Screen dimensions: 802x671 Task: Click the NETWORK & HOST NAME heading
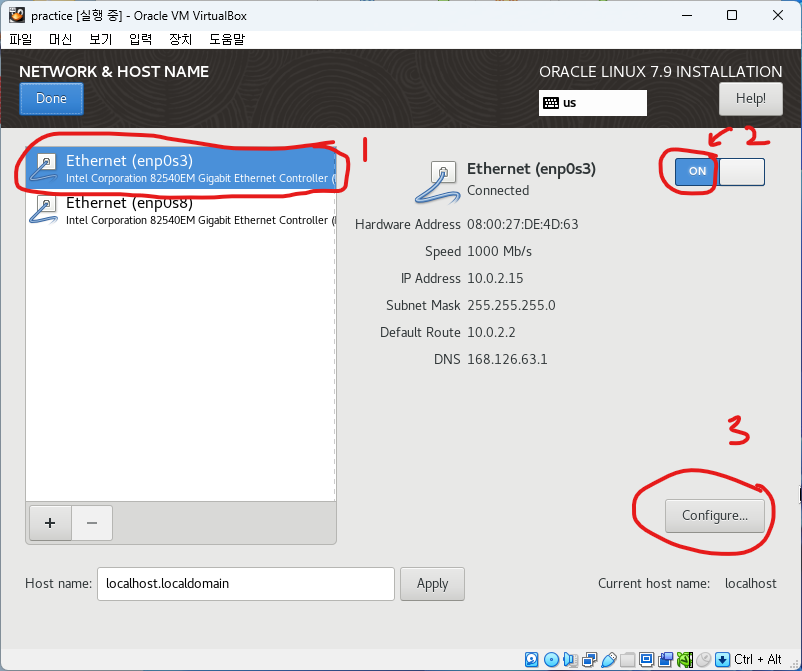coord(114,72)
